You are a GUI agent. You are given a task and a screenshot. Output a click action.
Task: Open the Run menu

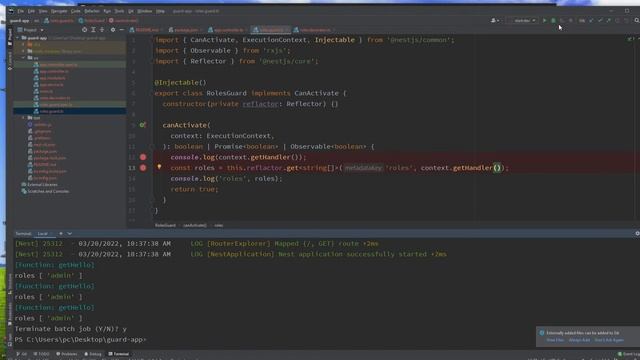(107, 11)
